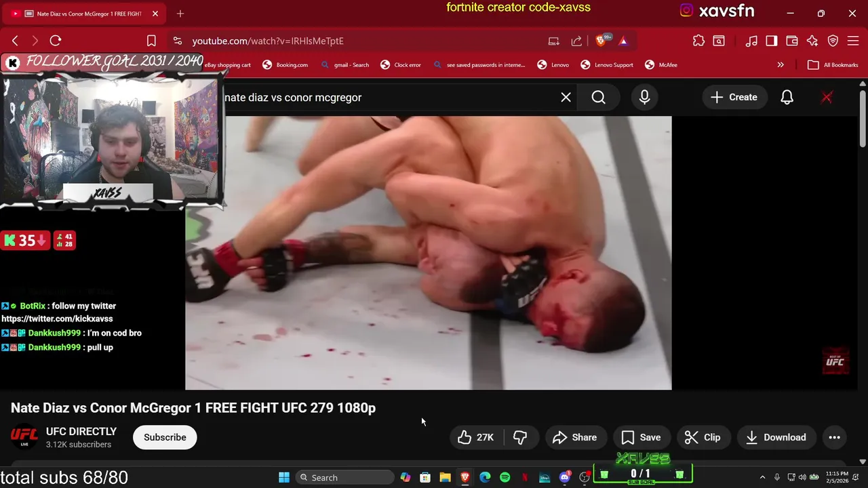Bookmark this page using the bookmark icon
Screen dimensions: 868x488
151,41
